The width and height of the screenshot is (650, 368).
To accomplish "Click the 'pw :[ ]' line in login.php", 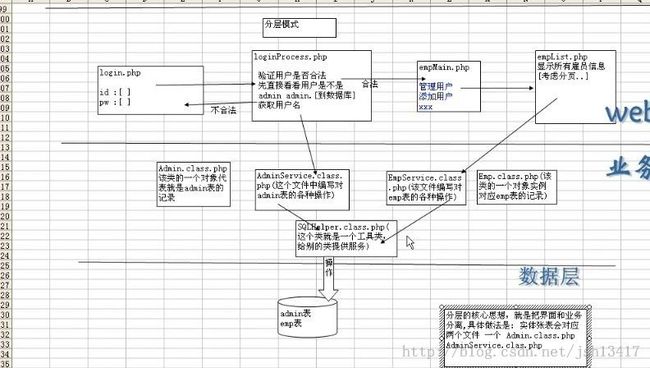I will pyautogui.click(x=115, y=102).
